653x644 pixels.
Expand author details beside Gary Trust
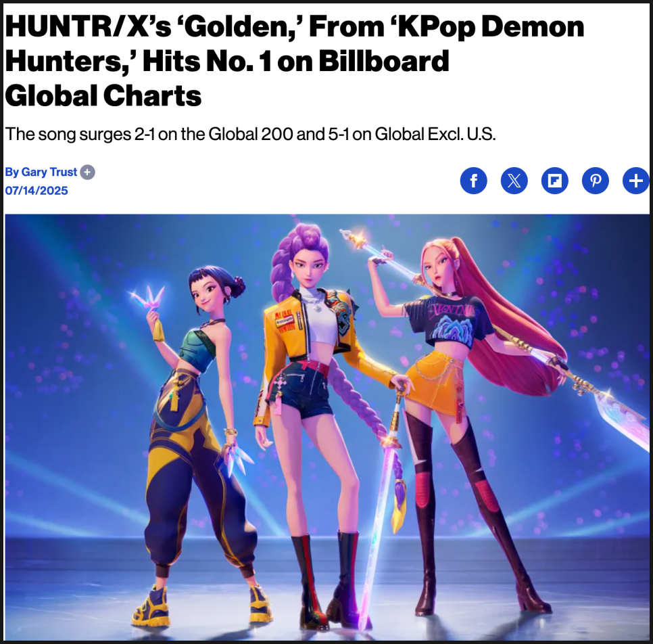point(87,172)
